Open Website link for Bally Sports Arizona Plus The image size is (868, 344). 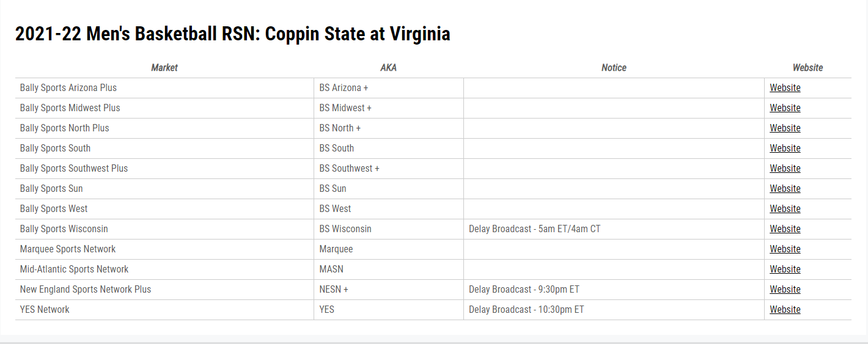(x=785, y=87)
